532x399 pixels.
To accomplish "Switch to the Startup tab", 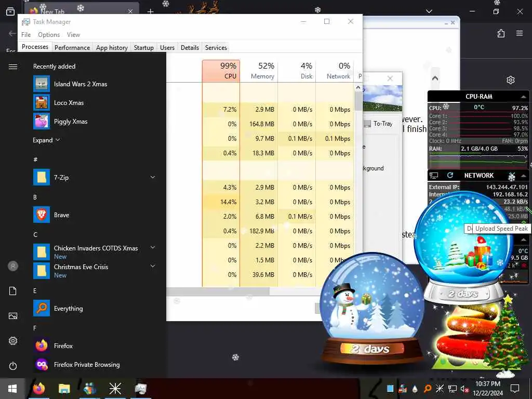I will pos(143,47).
